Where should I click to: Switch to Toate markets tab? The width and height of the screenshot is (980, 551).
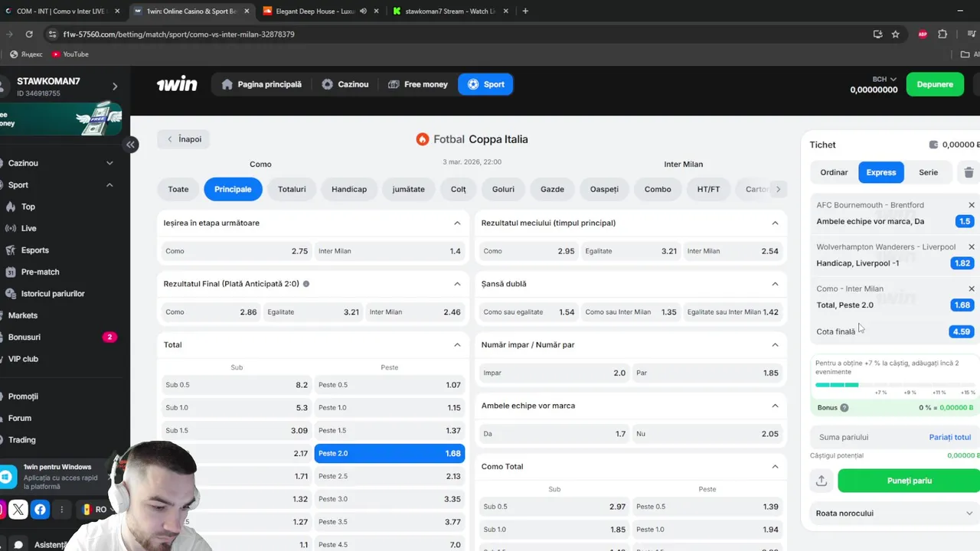pos(178,189)
